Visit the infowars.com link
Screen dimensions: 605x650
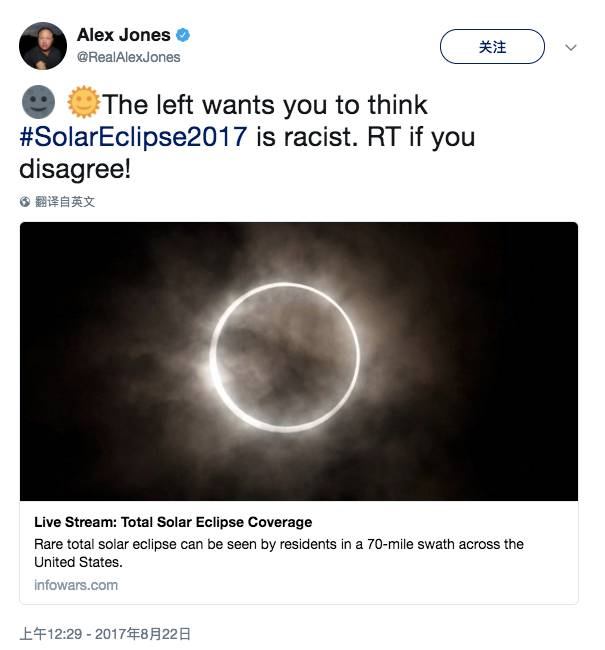pos(76,585)
